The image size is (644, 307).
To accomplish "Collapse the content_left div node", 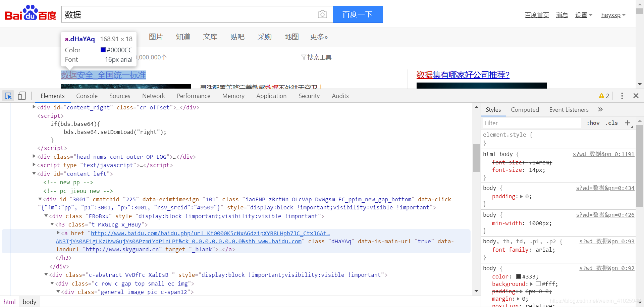I will point(34,173).
